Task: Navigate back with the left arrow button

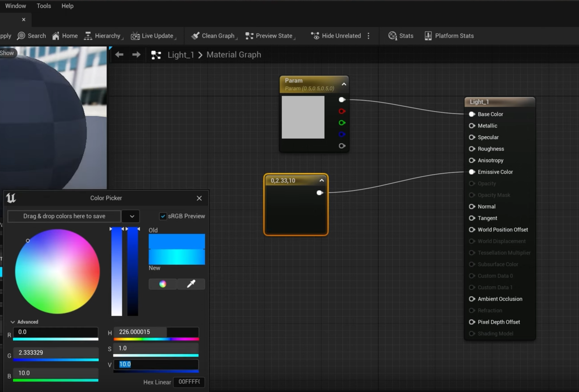Action: click(119, 55)
